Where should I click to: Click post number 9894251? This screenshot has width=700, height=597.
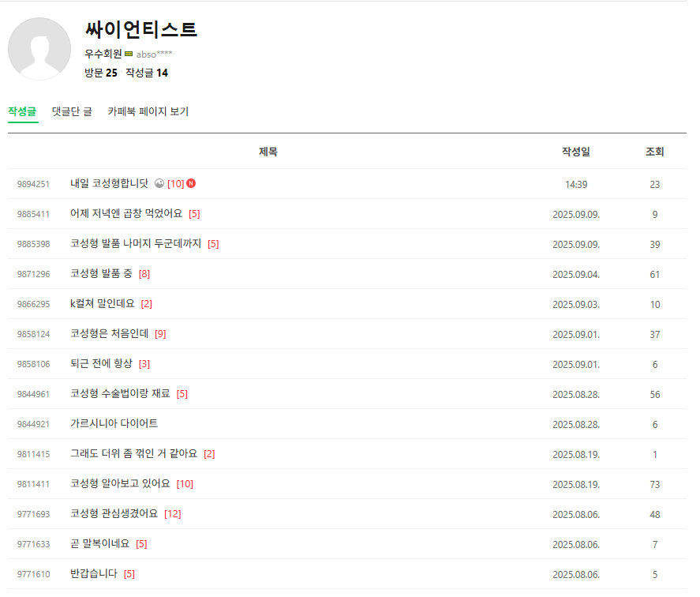pos(33,184)
